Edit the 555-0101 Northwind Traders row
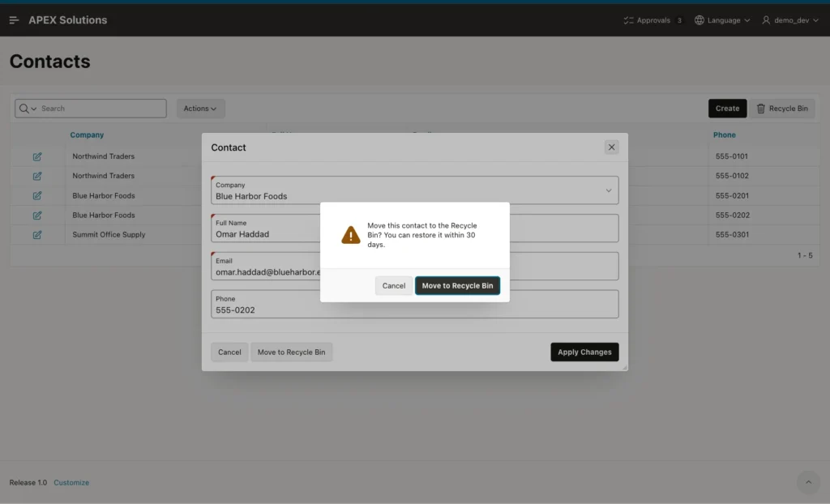830x504 pixels. 37,156
